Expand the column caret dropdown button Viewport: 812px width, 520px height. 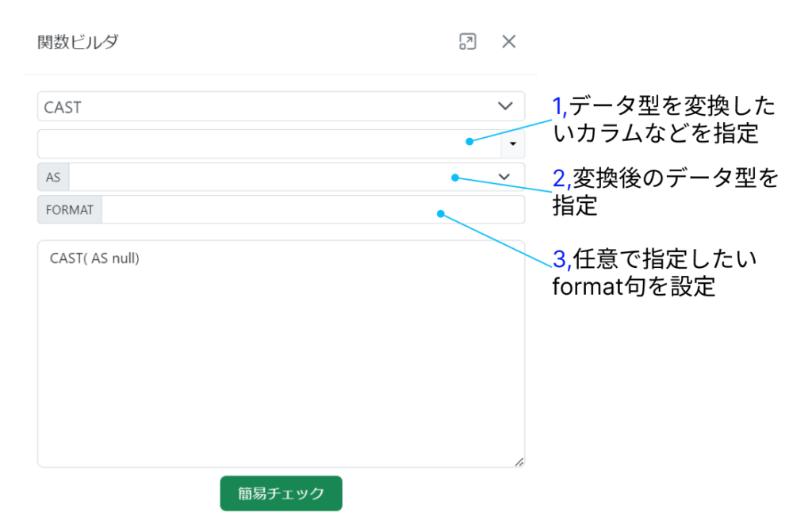pos(512,143)
